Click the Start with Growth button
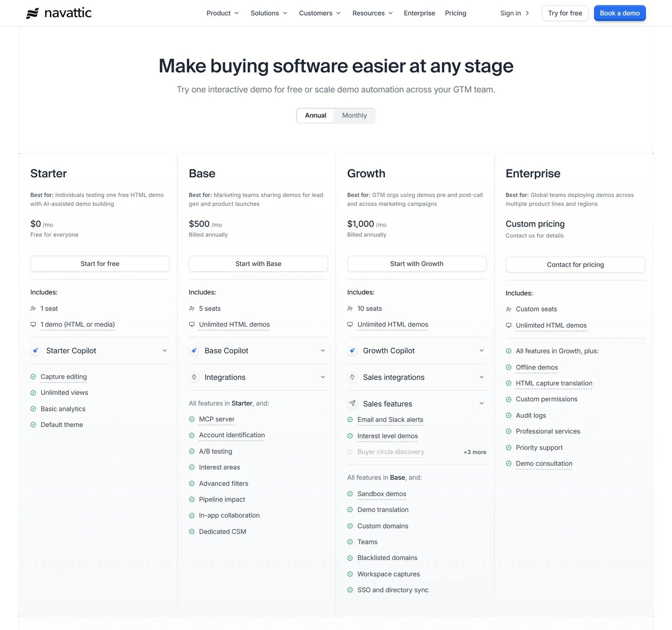The image size is (672, 630). (416, 264)
